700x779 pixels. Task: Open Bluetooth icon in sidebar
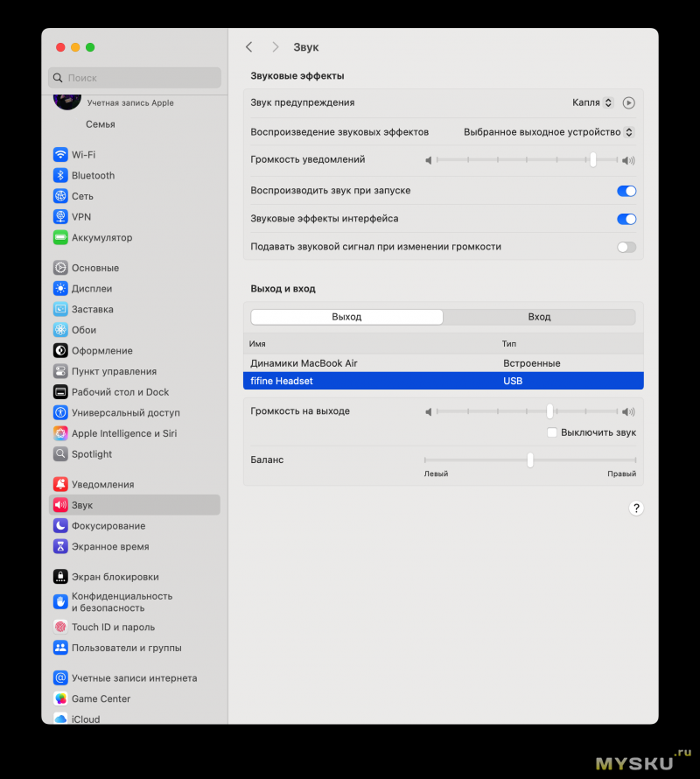coord(60,175)
